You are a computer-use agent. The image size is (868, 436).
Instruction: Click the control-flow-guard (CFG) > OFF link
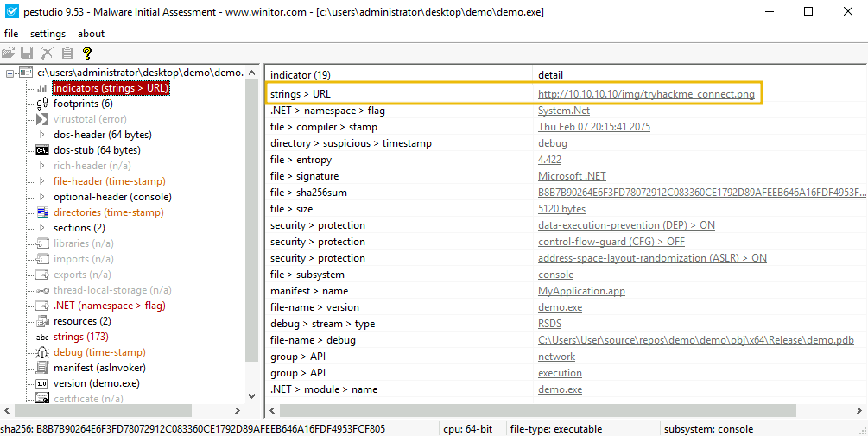point(611,242)
